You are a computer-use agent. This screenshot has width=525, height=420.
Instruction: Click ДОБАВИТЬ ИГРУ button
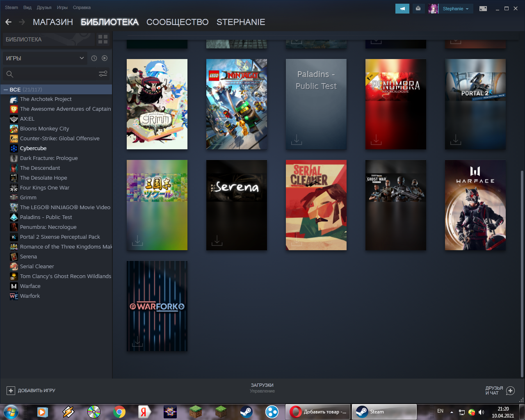31,390
